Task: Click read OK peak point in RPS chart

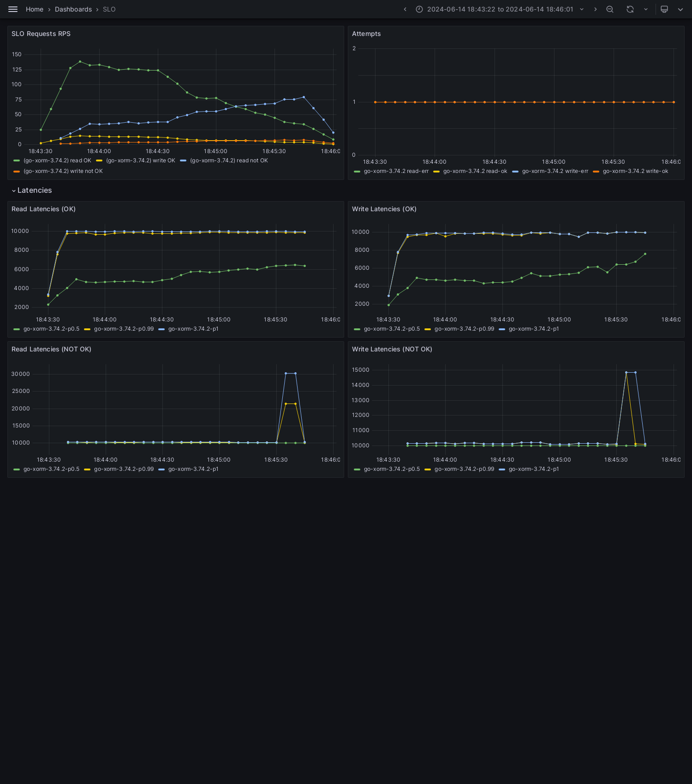Action: (x=80, y=61)
